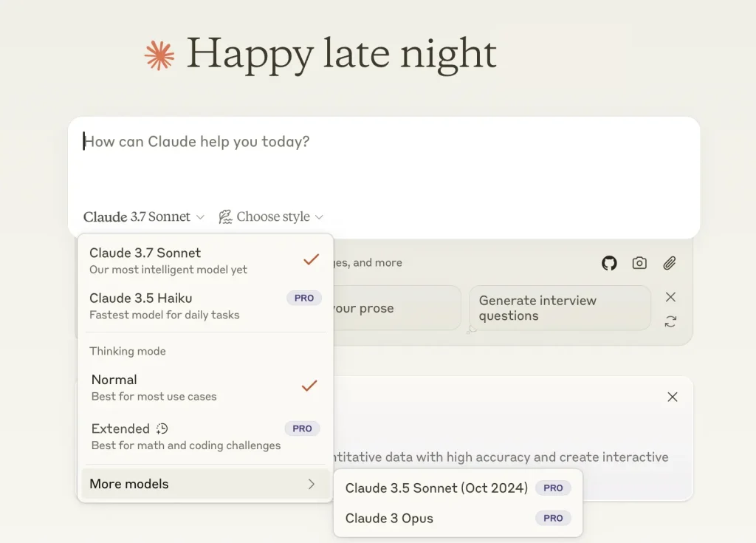756x543 pixels.
Task: Click the chevron arrow on More models
Action: 312,484
